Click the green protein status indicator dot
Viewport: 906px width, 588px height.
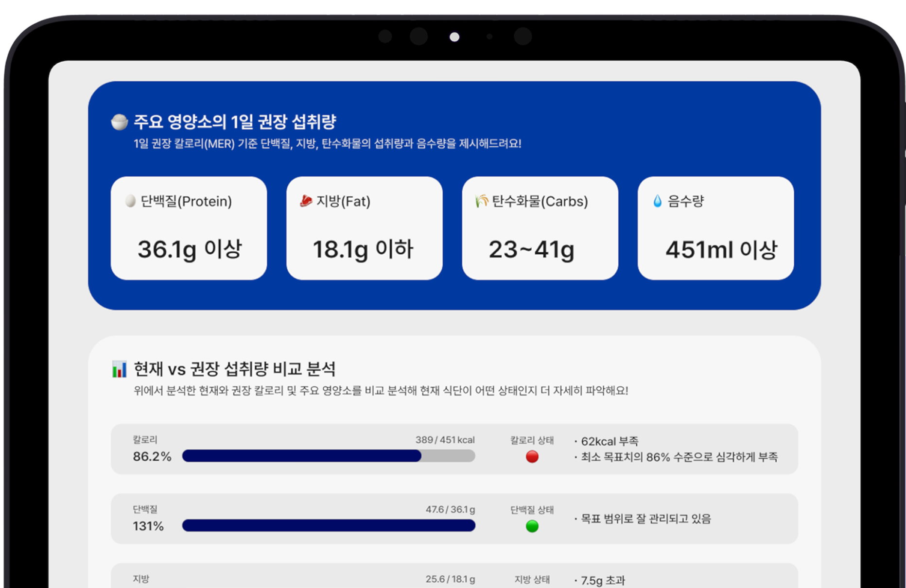(x=532, y=526)
